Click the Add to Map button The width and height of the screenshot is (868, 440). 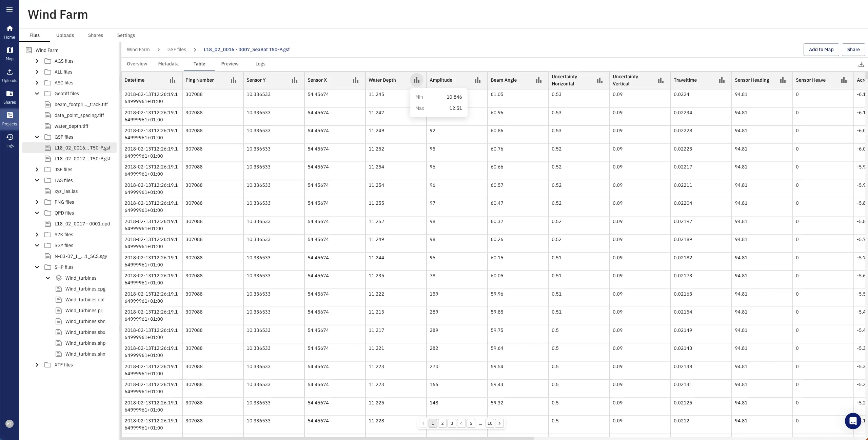tap(821, 49)
